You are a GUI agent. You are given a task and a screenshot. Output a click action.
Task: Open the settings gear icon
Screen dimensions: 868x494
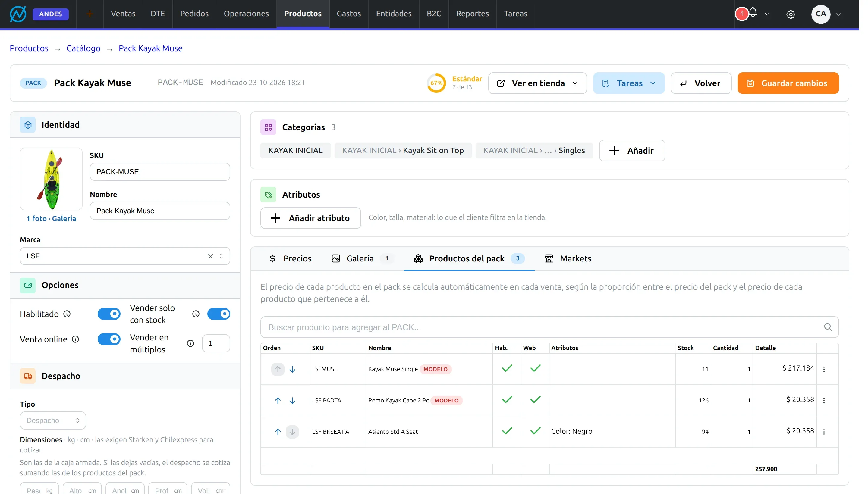(x=791, y=14)
